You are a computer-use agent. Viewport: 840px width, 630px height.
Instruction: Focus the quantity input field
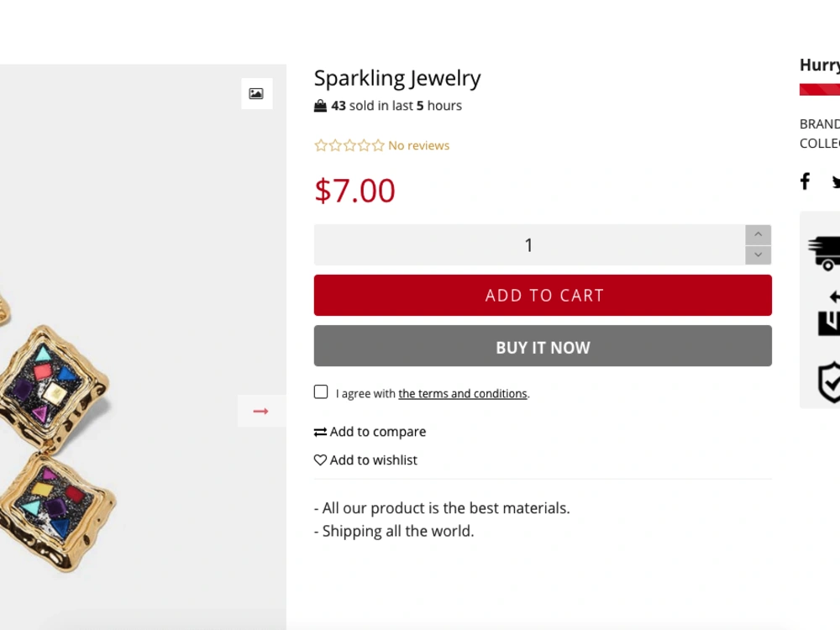[x=528, y=245]
